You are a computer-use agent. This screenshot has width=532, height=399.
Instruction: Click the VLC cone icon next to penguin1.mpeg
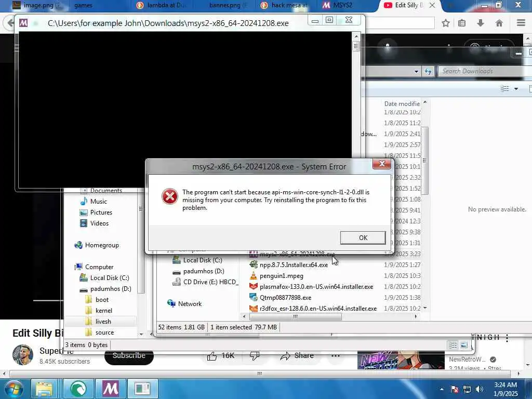tap(254, 276)
